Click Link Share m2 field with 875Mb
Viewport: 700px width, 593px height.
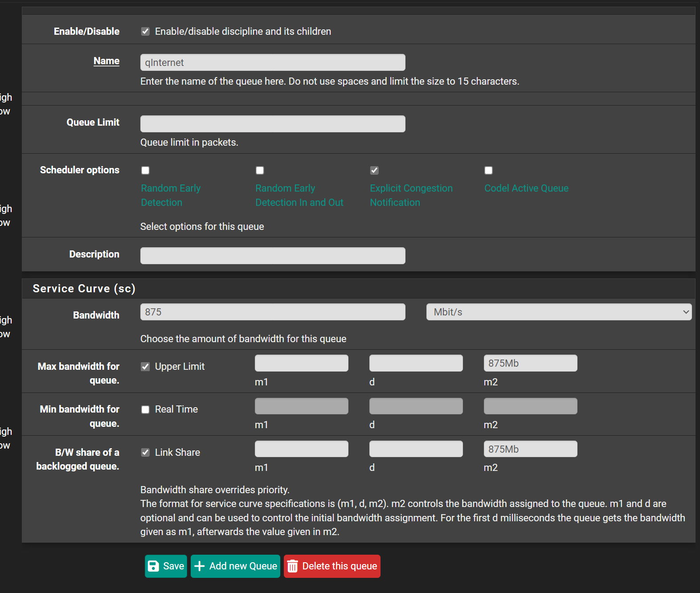point(531,449)
